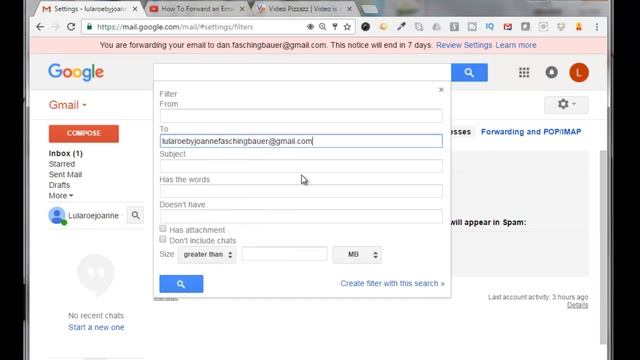Open the Chrome three-dot menu
Screen dimensions: 640x360
[x=597, y=27]
